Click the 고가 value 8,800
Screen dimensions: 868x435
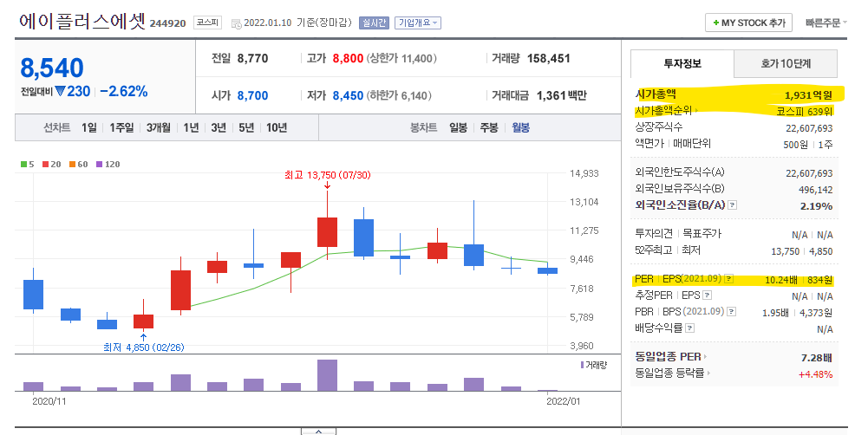(348, 58)
